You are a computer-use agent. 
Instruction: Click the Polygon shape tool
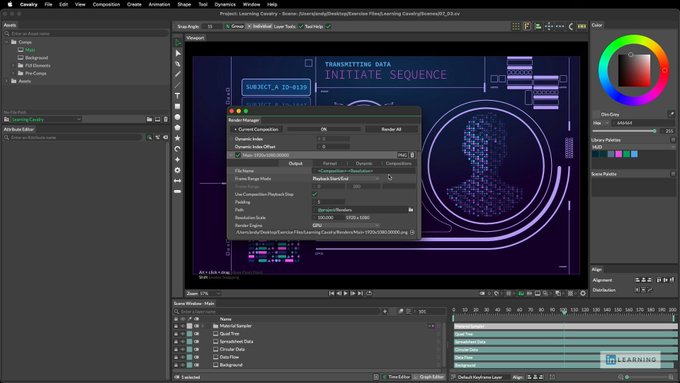tap(177, 128)
